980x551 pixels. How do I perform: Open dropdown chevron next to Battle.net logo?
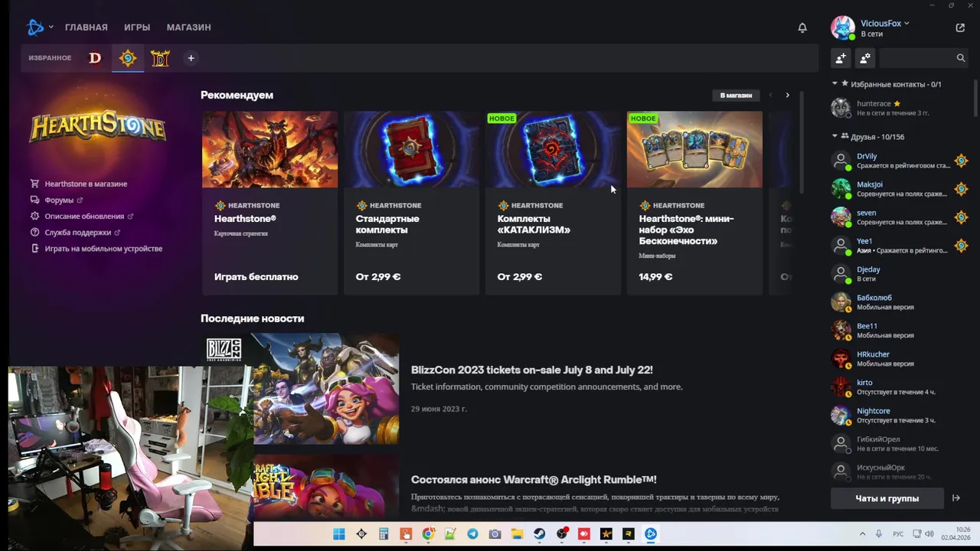click(x=51, y=28)
